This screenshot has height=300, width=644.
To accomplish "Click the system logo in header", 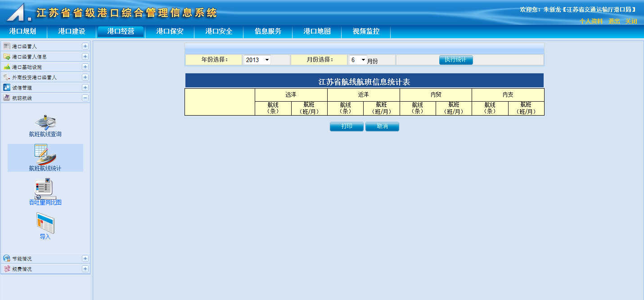I will [x=18, y=12].
